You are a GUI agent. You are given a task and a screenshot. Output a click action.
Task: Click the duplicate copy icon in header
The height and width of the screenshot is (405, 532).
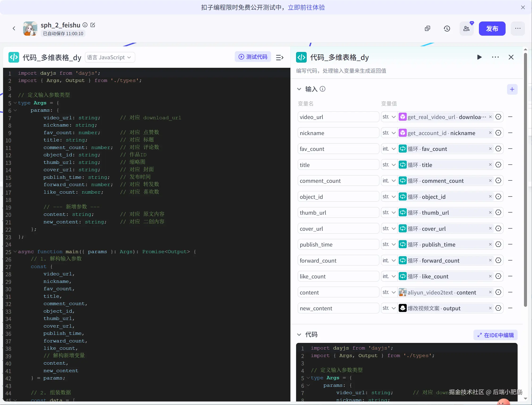pos(427,28)
